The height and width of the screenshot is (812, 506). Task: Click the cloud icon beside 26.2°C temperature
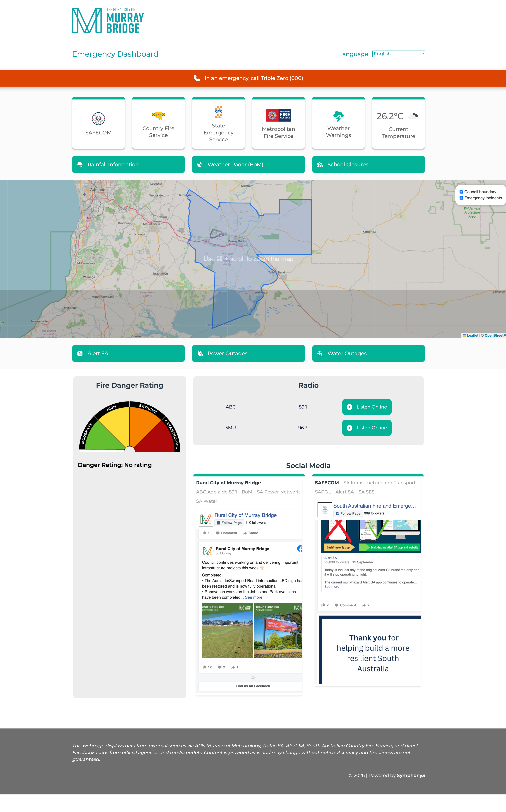point(414,116)
